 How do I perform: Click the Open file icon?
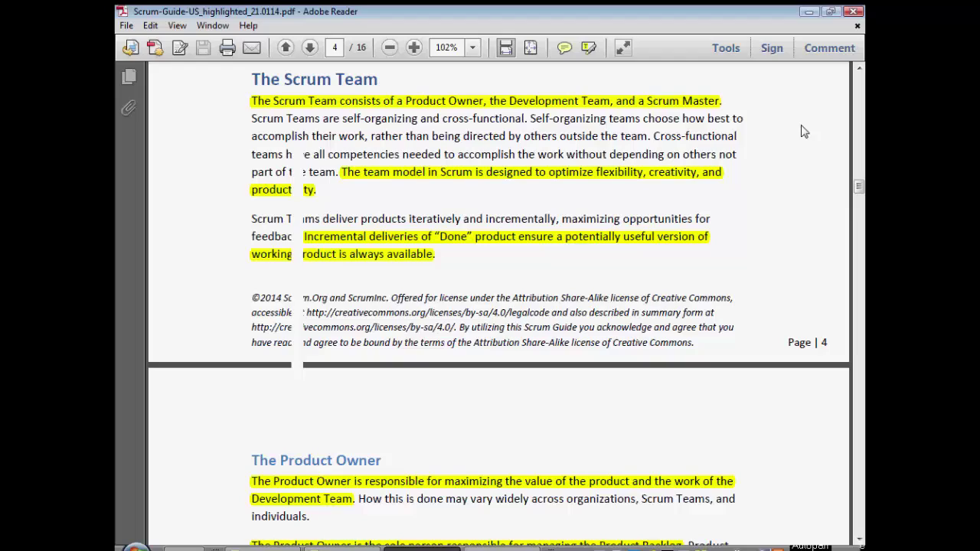(x=131, y=47)
